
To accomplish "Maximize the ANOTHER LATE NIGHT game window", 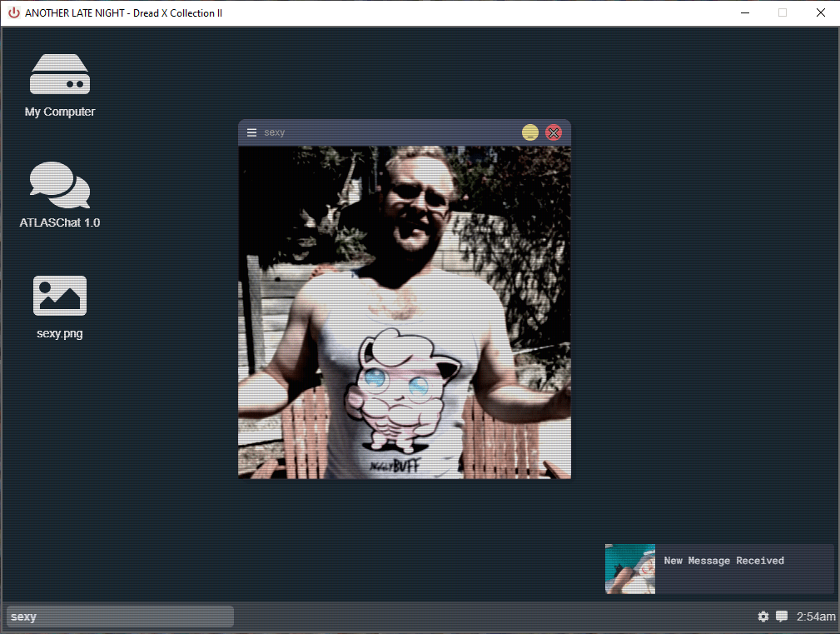I will [782, 12].
